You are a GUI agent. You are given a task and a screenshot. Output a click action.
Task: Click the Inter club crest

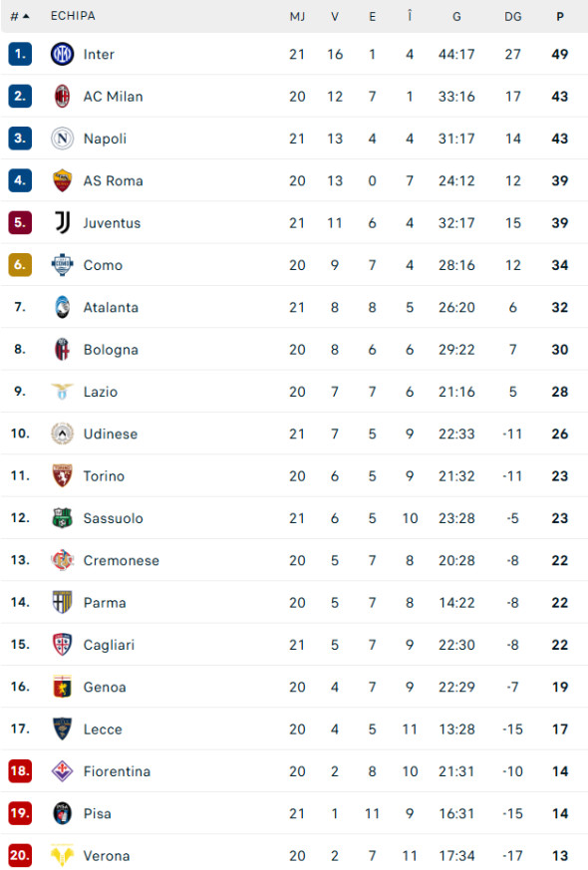pyautogui.click(x=62, y=54)
